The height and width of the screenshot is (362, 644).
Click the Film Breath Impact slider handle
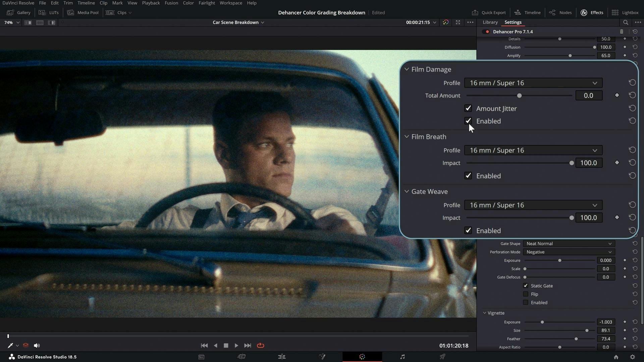click(572, 163)
